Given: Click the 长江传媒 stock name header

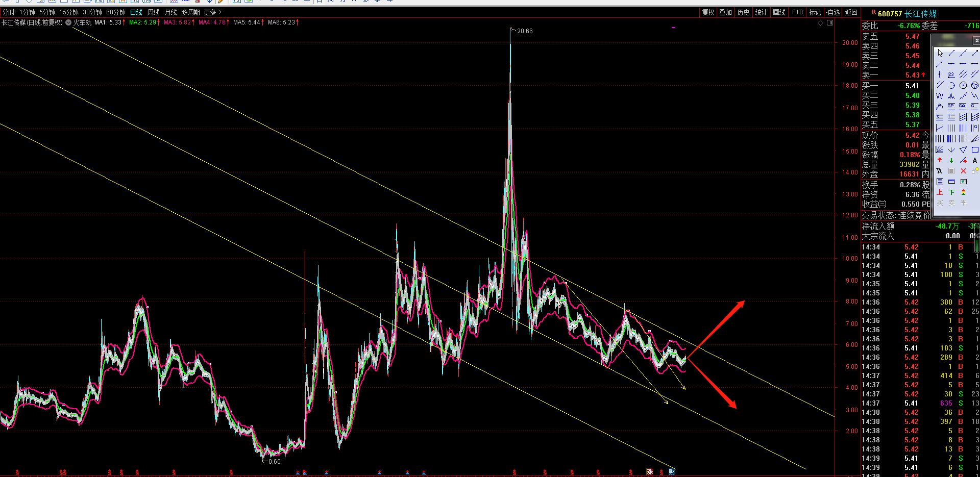Looking at the screenshot, I should click(921, 14).
